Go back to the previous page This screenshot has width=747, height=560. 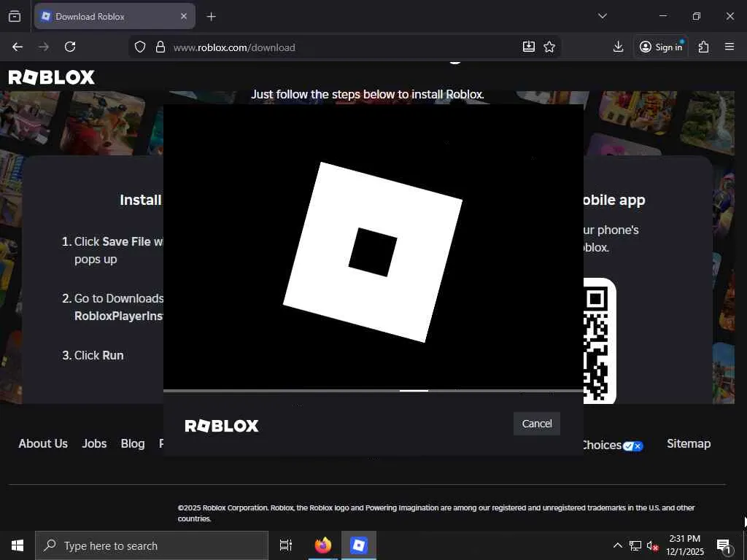pos(18,47)
